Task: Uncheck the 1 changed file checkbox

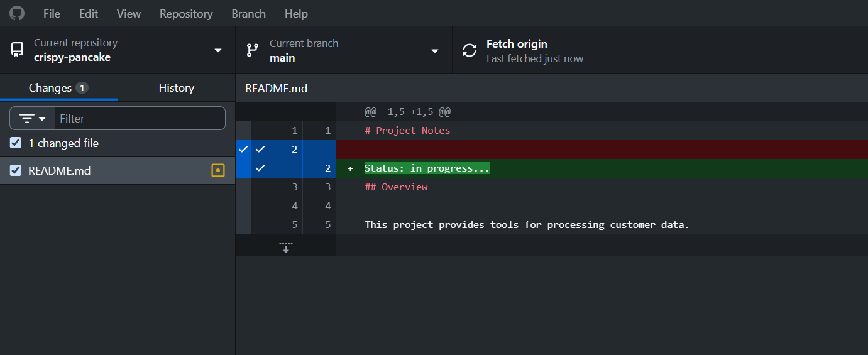Action: [x=16, y=143]
